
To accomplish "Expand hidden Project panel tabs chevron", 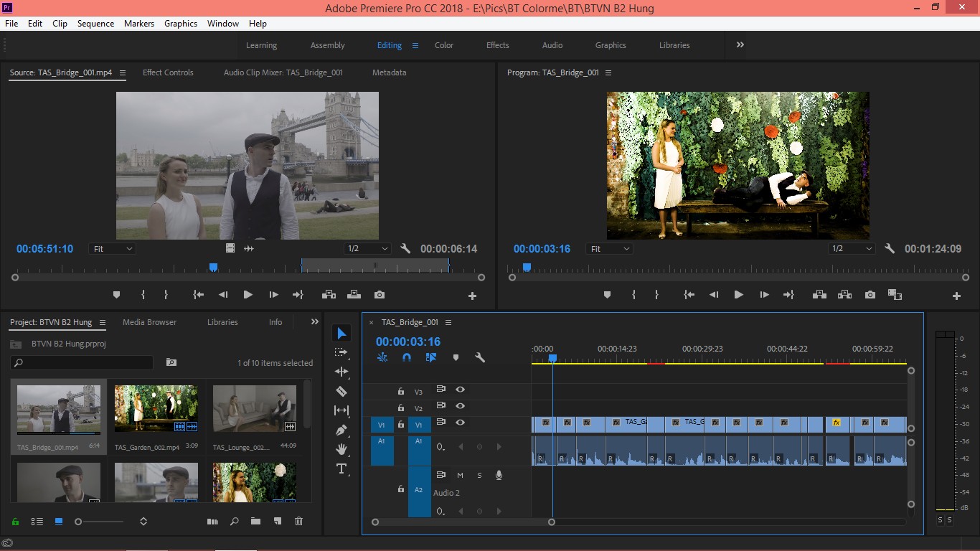I will coord(314,322).
